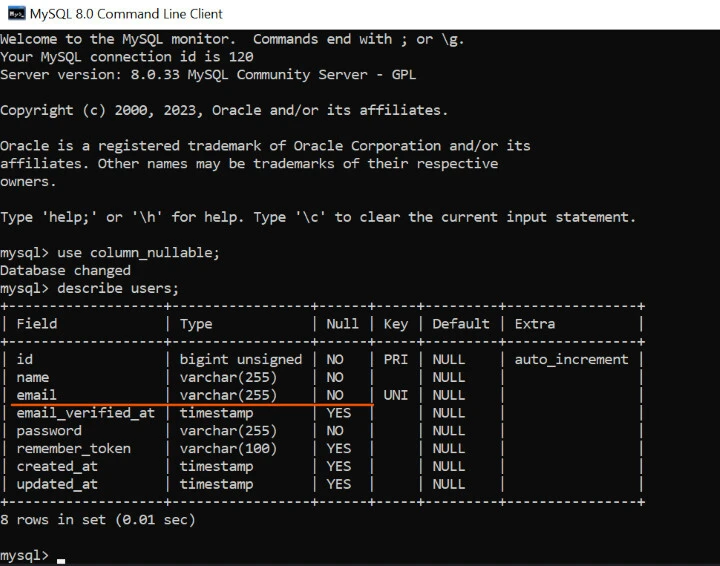720x566 pixels.
Task: Click the "Null" column header
Action: 342,324
